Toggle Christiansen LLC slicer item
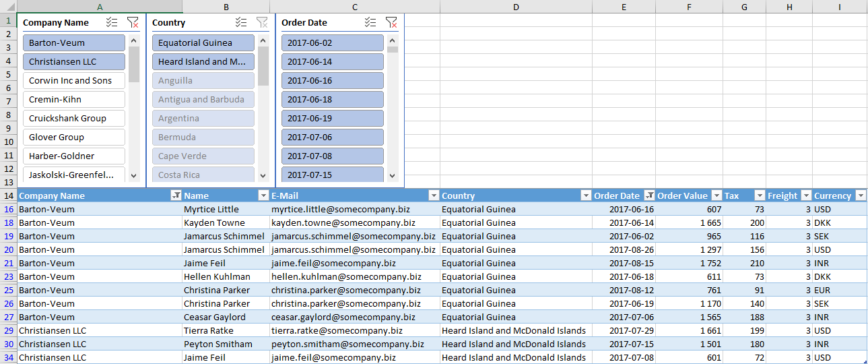 [74, 61]
